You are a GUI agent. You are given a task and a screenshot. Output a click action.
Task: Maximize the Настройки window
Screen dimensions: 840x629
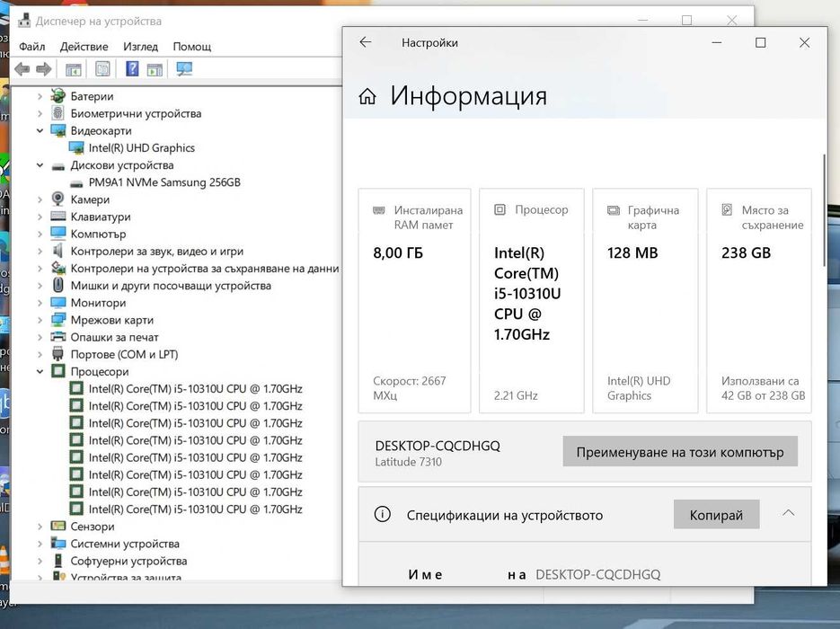pos(760,42)
